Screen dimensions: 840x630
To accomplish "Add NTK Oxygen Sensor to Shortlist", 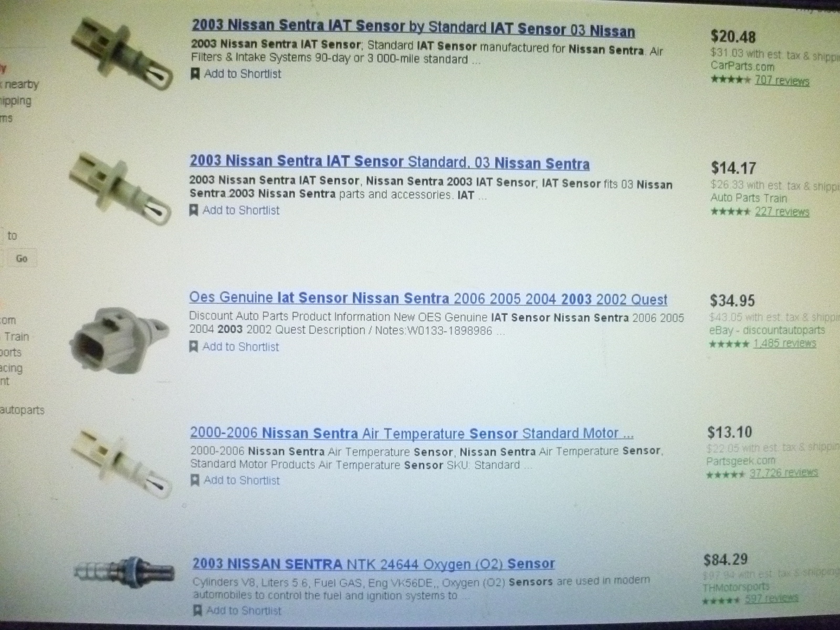I will [x=237, y=611].
